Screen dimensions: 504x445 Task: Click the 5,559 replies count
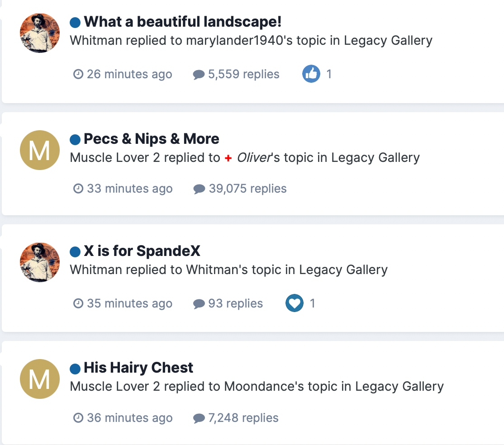pyautogui.click(x=244, y=74)
